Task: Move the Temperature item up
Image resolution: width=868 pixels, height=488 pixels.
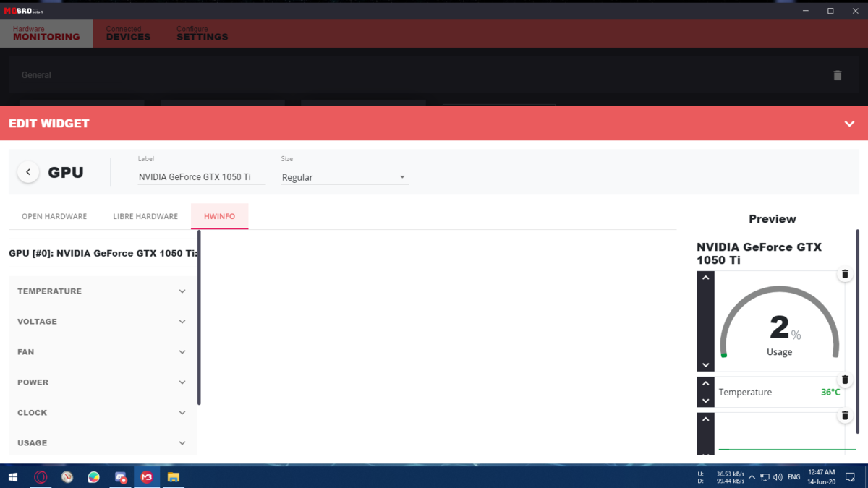Action: (x=705, y=384)
